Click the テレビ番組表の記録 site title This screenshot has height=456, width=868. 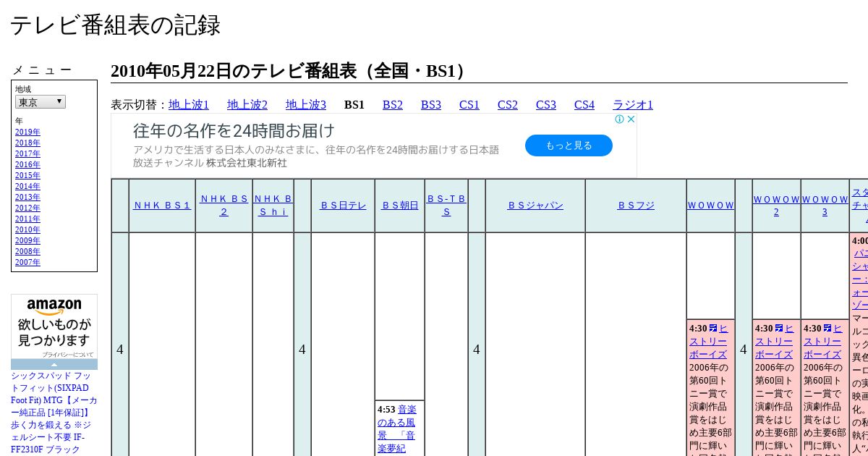115,25
